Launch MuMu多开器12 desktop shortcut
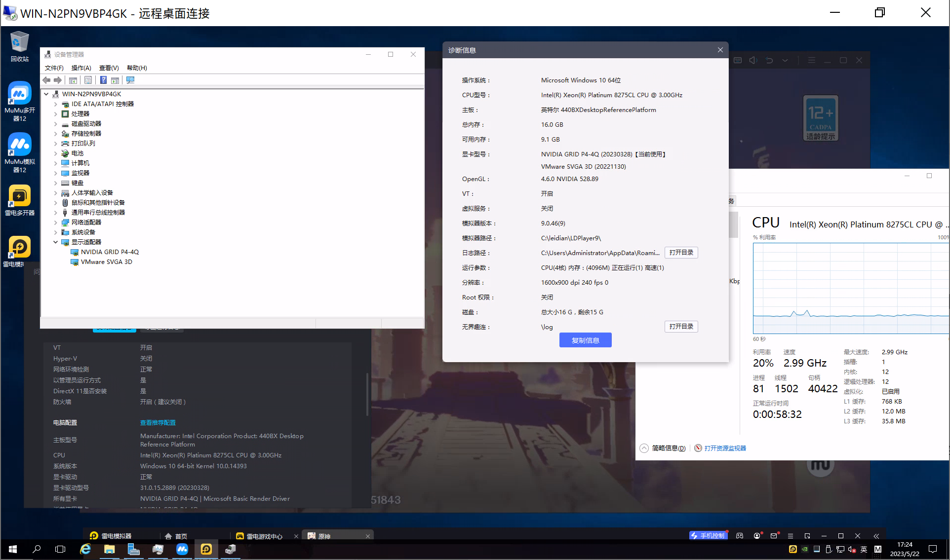Screen dimensions: 950x560 pyautogui.click(x=20, y=102)
